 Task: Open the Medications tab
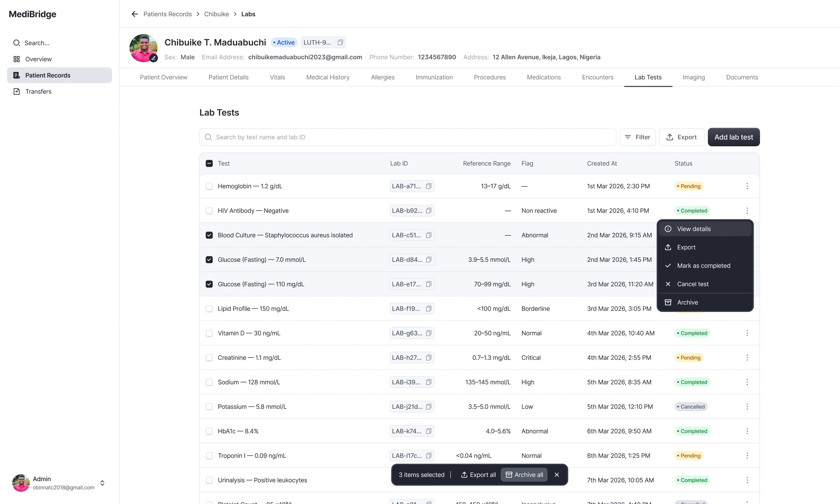coord(543,77)
